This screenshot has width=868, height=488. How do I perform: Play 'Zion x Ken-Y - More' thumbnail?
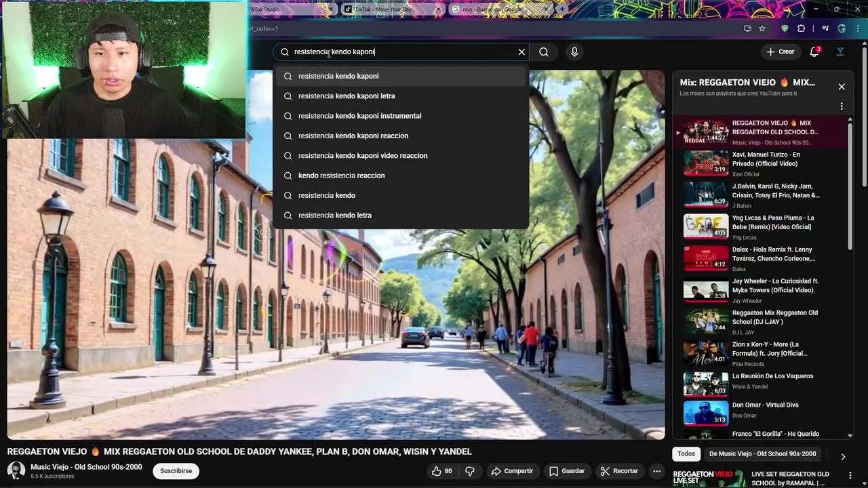706,352
